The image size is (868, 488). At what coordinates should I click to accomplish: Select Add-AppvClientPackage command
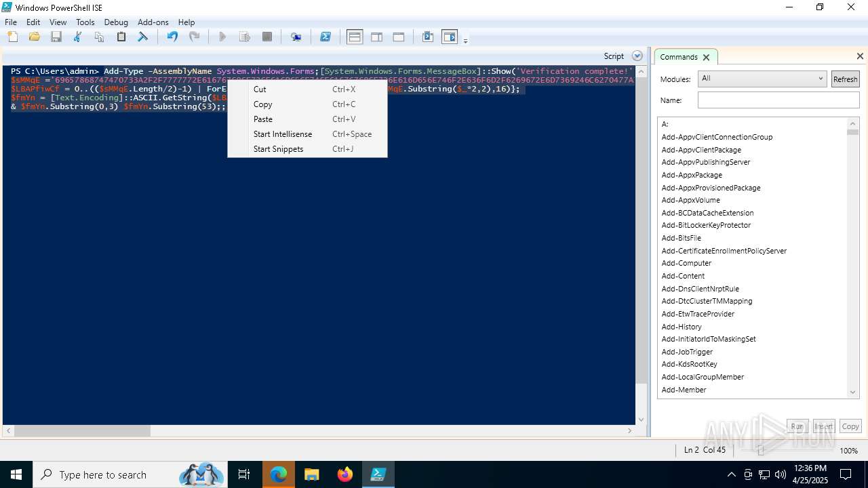click(701, 150)
